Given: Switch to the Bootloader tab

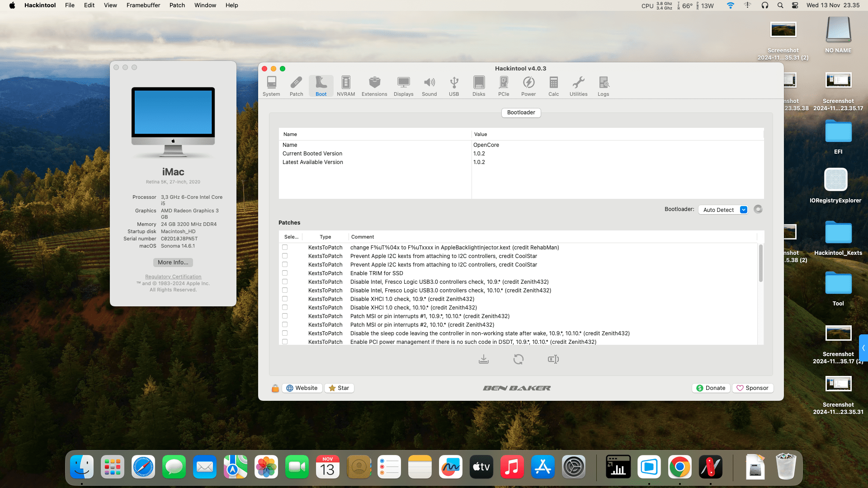Looking at the screenshot, I should point(521,113).
